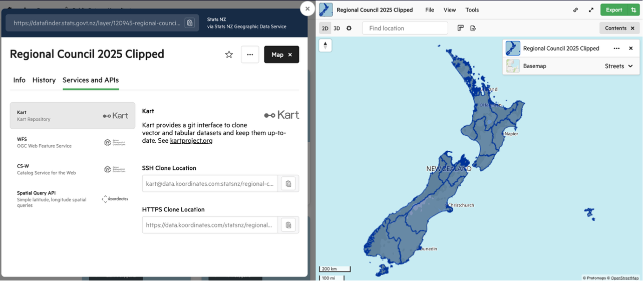Screen dimensions: 644x283
Task: Open the Streets basemap dropdown
Action: click(x=619, y=66)
